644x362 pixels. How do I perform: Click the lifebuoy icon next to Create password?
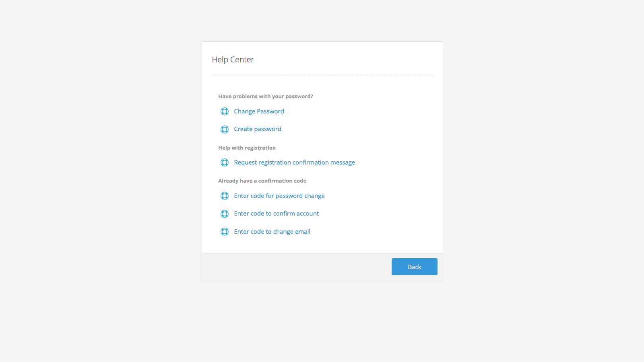point(225,129)
